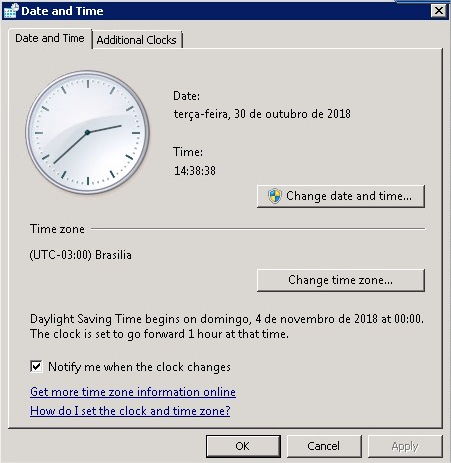Click the Date and Time window title text
Image resolution: width=451 pixels, height=463 pixels.
click(62, 11)
